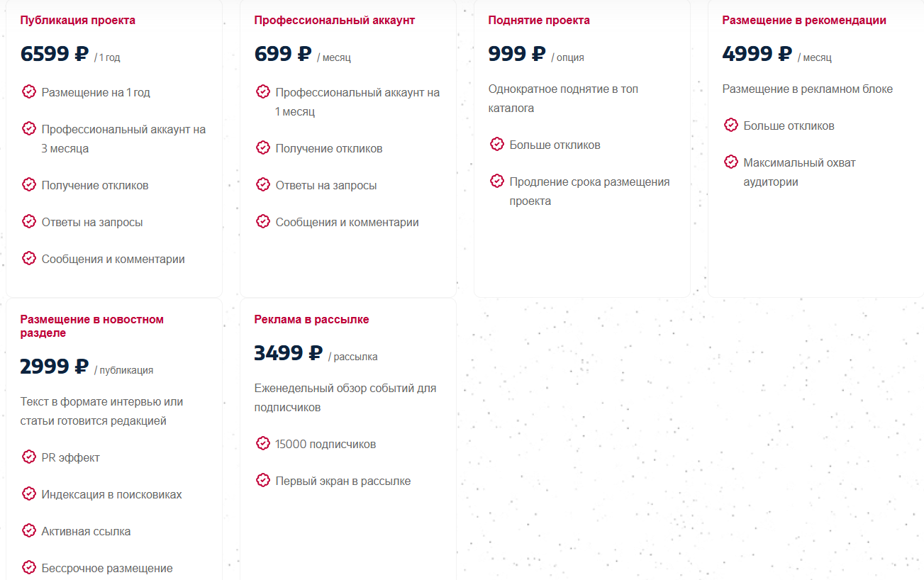Click the checkmark icon next to "Первый экран в рассылке"

pos(263,480)
